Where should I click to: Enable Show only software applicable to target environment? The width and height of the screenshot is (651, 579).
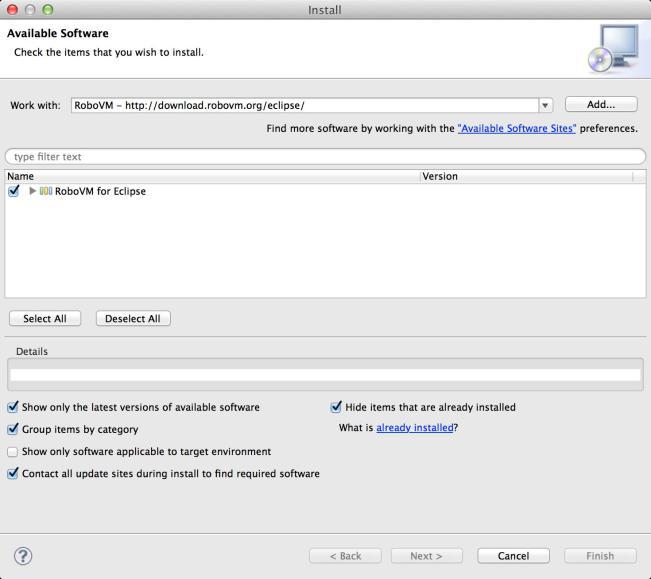coord(12,451)
